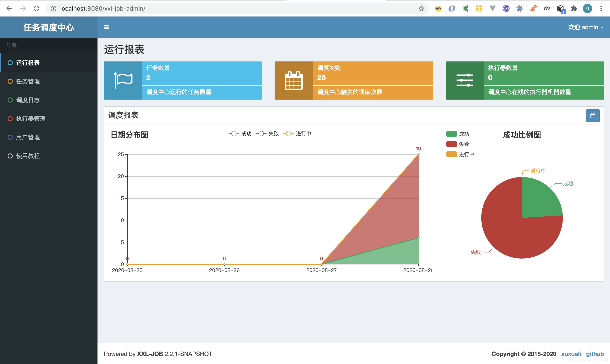Toggle 进行中 series in line chart legend
Viewport: 610px width, 364px height.
coord(297,134)
